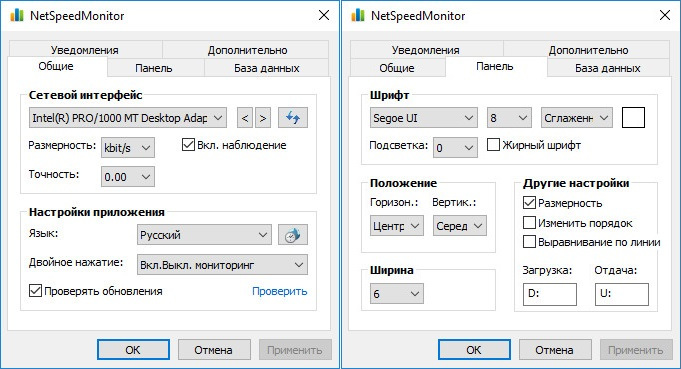Toggle the Вкл. наблюдение checkbox
Screen dimensions: 681x369
pos(188,145)
